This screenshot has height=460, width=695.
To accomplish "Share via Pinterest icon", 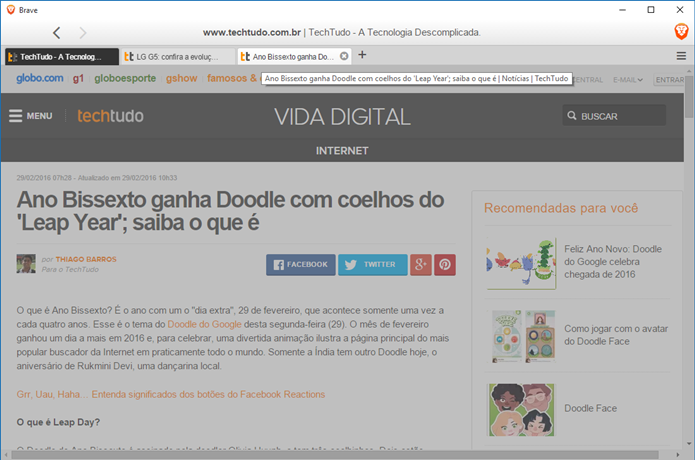I will pyautogui.click(x=445, y=265).
